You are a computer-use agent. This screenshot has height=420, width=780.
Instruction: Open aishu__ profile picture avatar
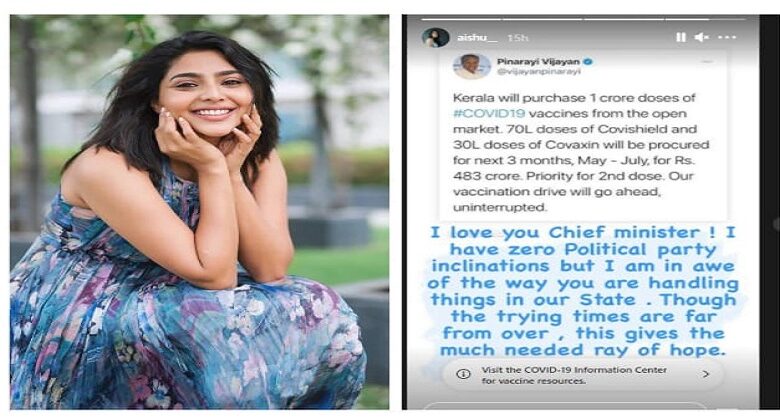coord(436,37)
